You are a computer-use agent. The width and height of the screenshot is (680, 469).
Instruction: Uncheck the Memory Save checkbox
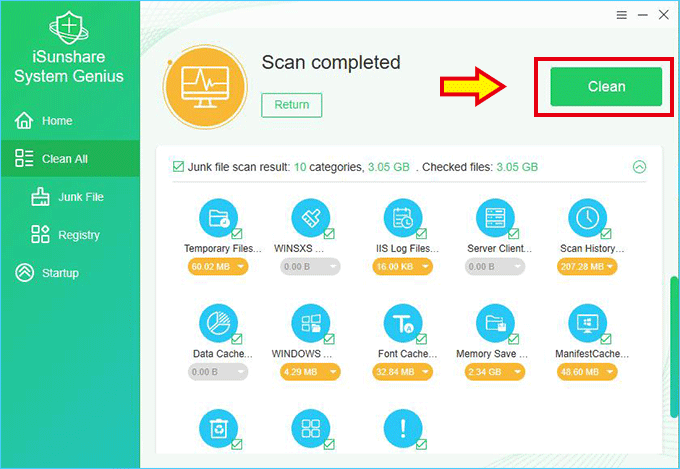513,339
